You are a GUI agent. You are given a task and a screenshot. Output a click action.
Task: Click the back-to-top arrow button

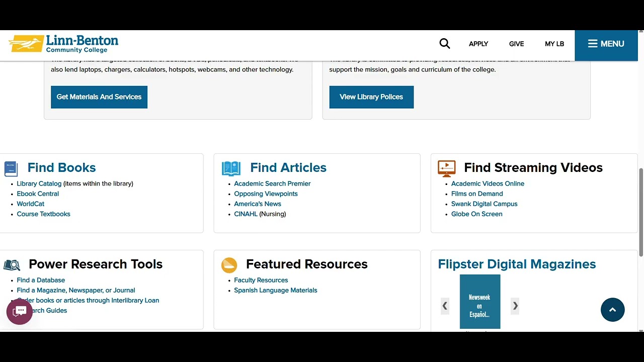tap(612, 310)
